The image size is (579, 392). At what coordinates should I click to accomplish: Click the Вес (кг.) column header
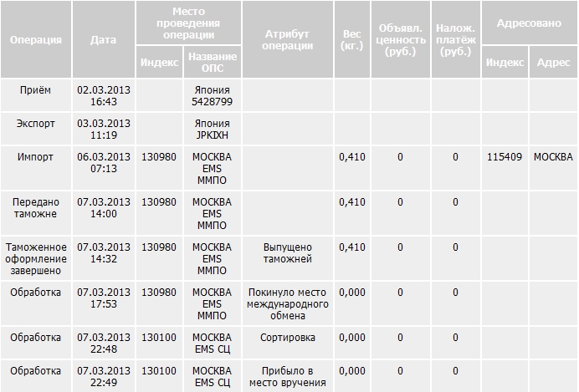[352, 39]
